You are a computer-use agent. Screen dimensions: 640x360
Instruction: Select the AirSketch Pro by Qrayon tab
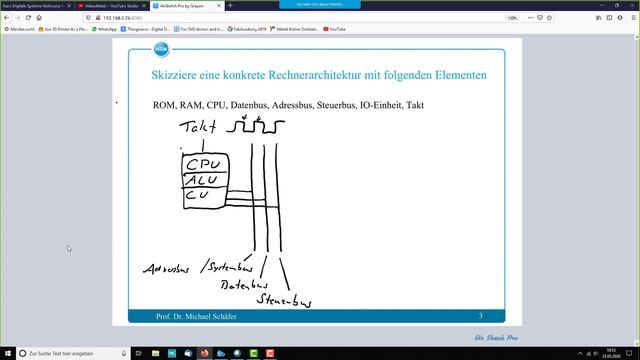[187, 6]
